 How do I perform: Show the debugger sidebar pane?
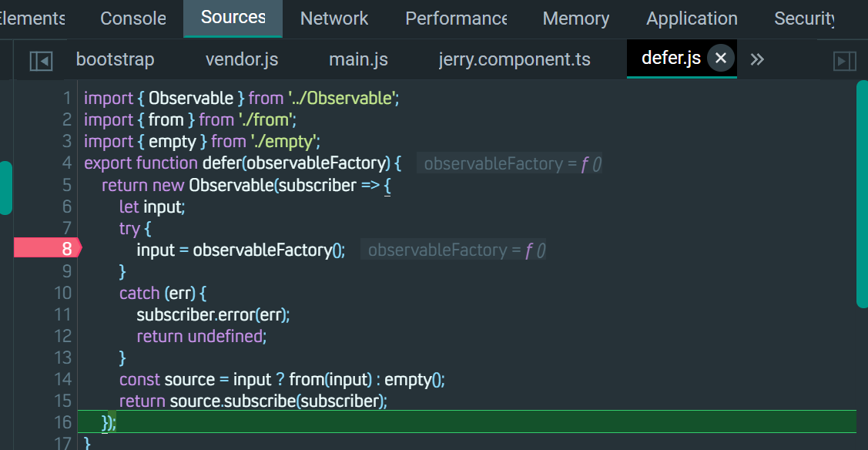coord(845,60)
